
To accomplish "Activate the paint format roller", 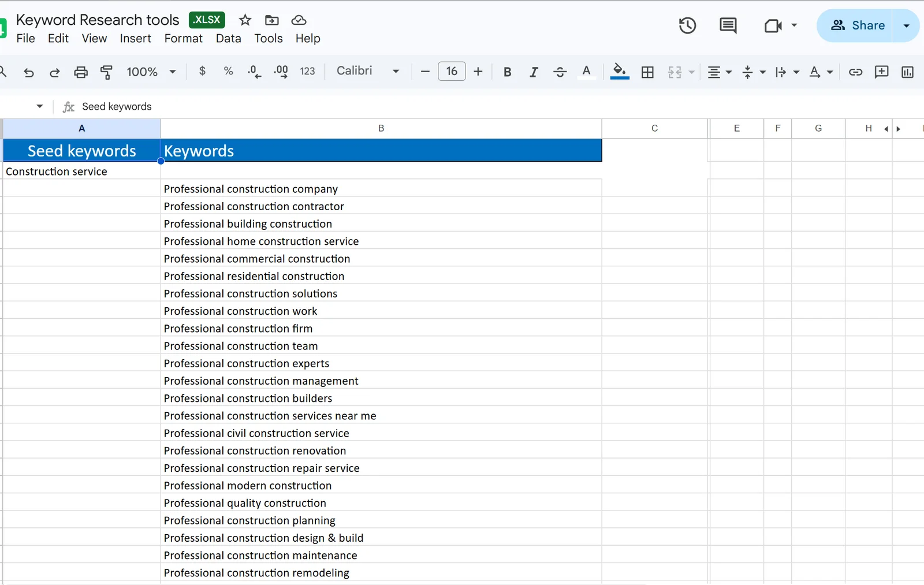I will pos(106,72).
